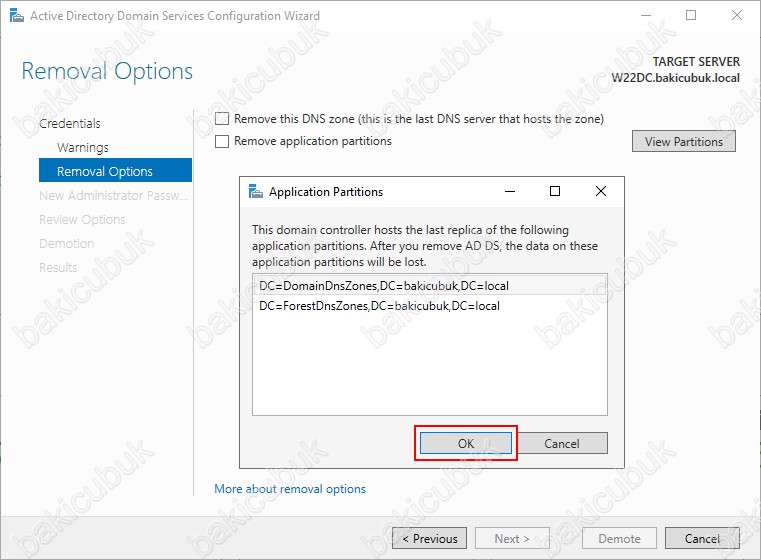761x560 pixels.
Task: Select DC=DomainDnsZones partition row
Action: pos(430,285)
